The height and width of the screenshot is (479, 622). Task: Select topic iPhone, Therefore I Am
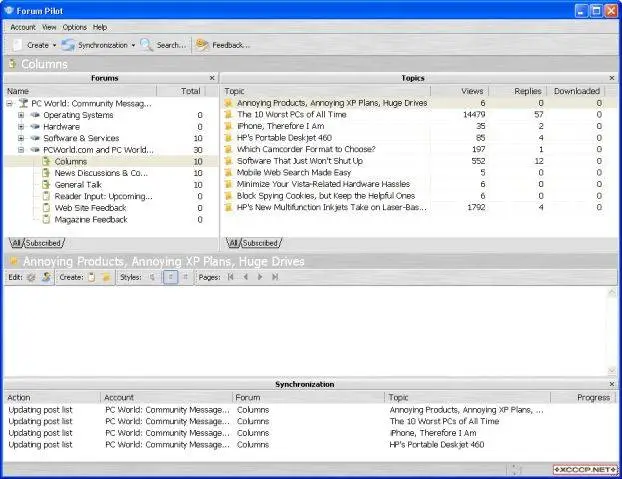click(280, 126)
